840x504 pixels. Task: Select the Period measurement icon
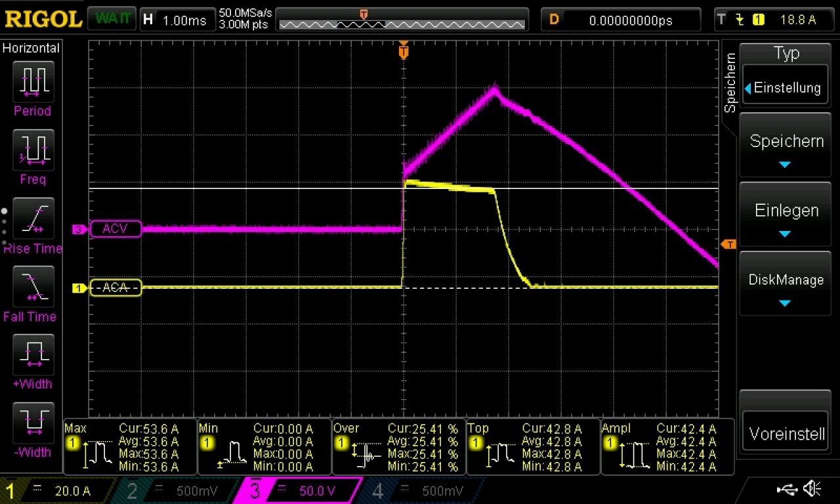pyautogui.click(x=33, y=82)
